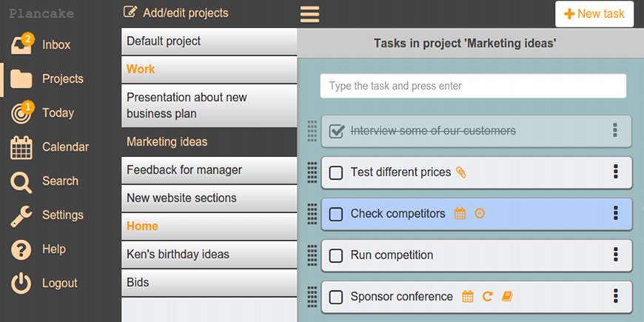Tick the Check competitors checkbox
This screenshot has width=644, height=322.
(x=336, y=214)
